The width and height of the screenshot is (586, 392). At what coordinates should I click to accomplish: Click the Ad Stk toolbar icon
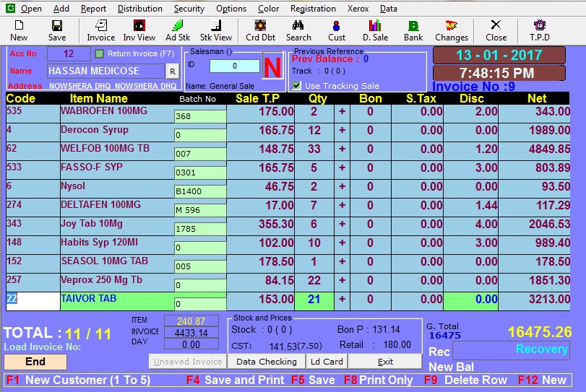point(178,25)
